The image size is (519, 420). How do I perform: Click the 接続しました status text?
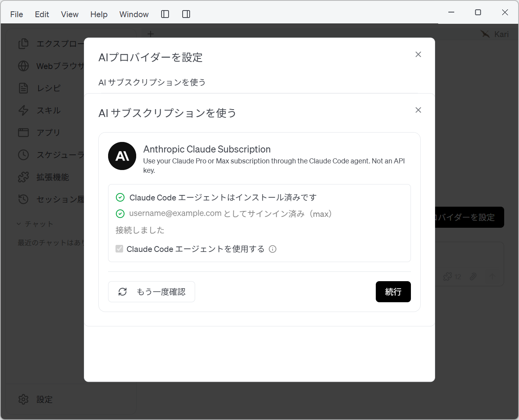(x=140, y=230)
